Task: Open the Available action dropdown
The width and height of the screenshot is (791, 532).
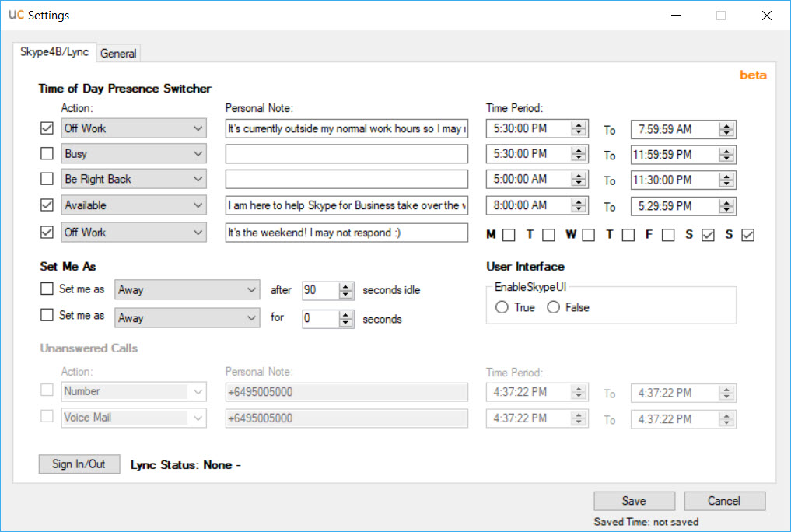Action: 134,205
